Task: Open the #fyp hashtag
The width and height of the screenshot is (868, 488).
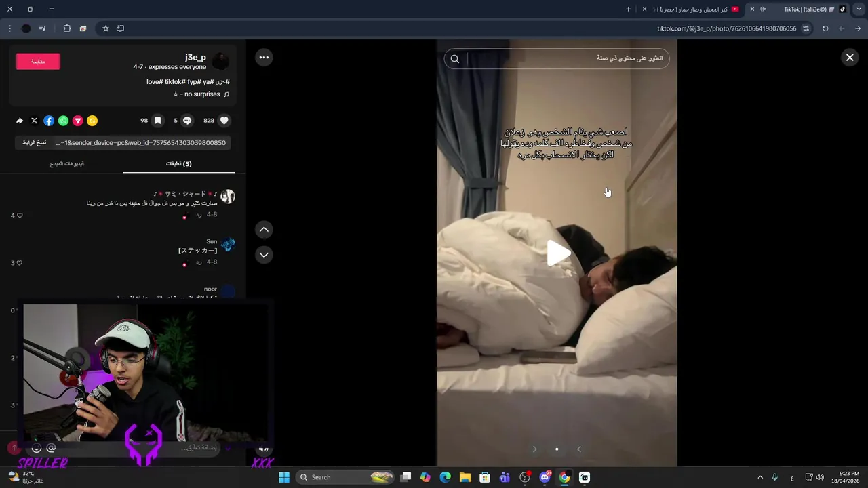Action: pyautogui.click(x=194, y=82)
